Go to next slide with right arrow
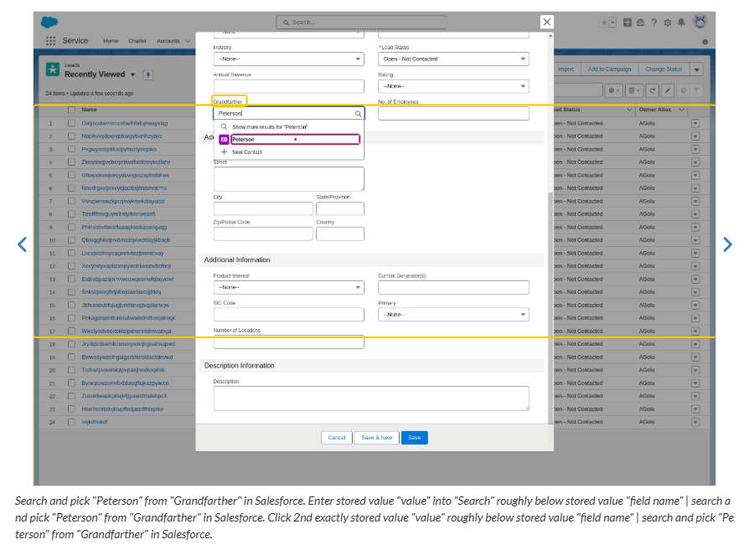This screenshot has height=560, width=749. [x=726, y=244]
